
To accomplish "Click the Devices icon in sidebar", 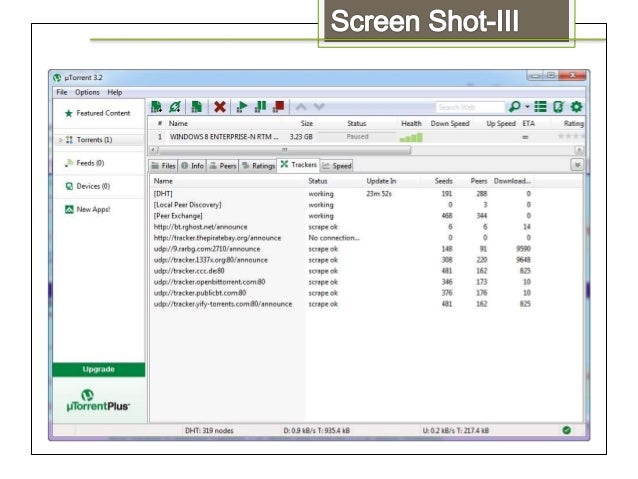I will point(69,186).
